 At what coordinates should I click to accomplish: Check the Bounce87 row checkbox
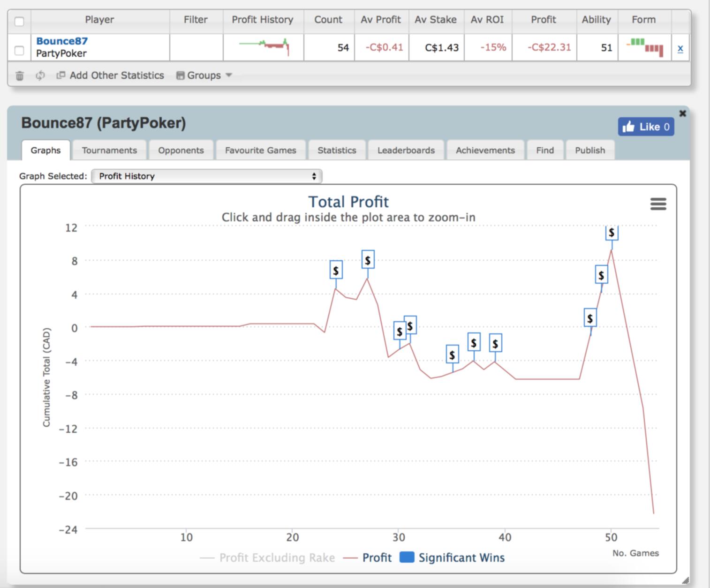(19, 50)
